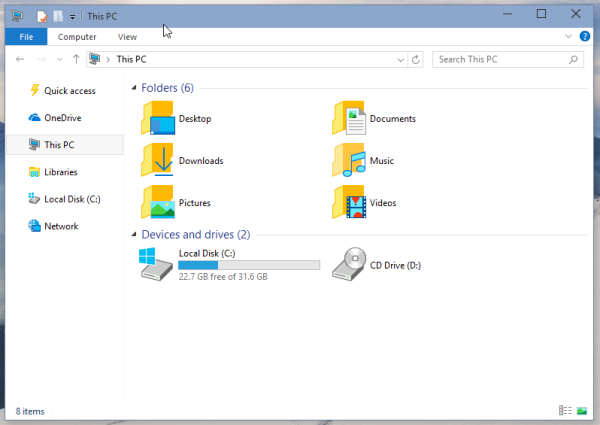Select the Documents folder icon
Image resolution: width=600 pixels, height=425 pixels.
[349, 118]
